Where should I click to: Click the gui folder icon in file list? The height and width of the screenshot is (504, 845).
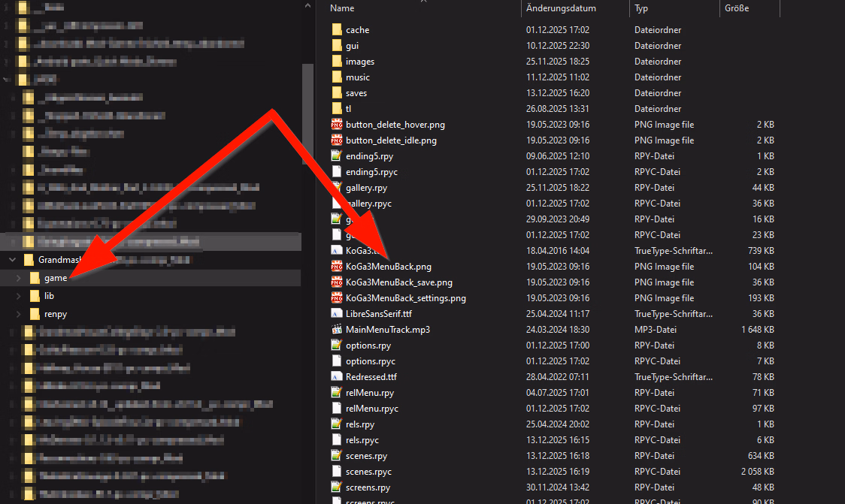(x=337, y=45)
